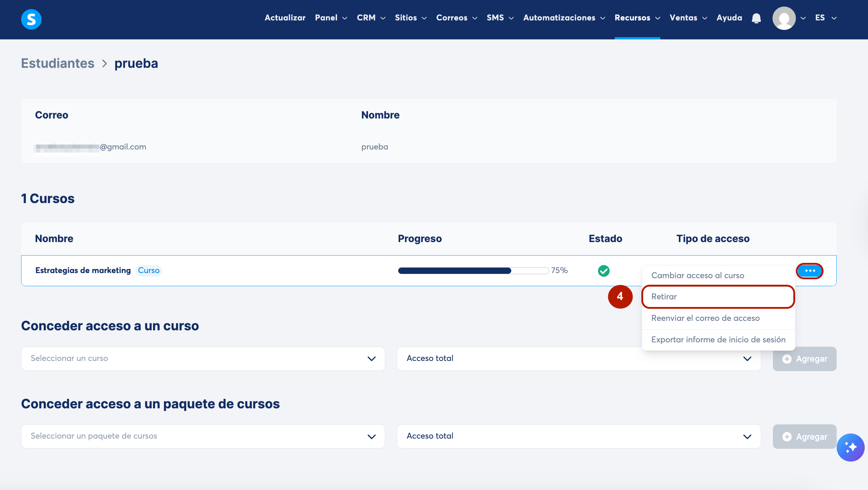
Task: Select 'Retirar' from the context menu
Action: [x=718, y=297]
